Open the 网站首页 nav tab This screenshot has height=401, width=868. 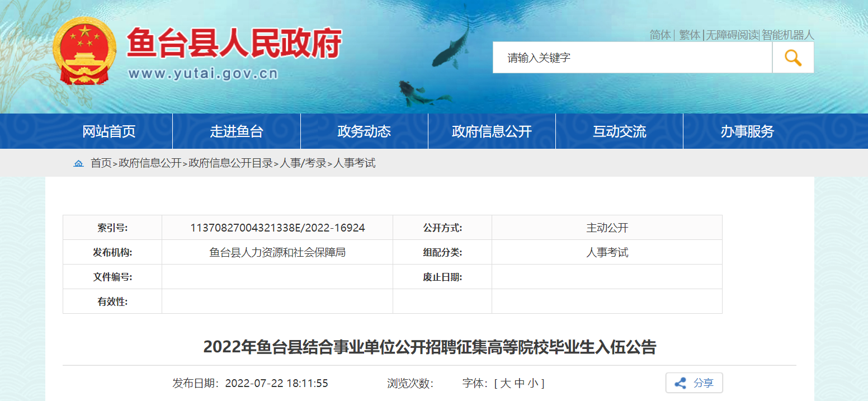[109, 131]
